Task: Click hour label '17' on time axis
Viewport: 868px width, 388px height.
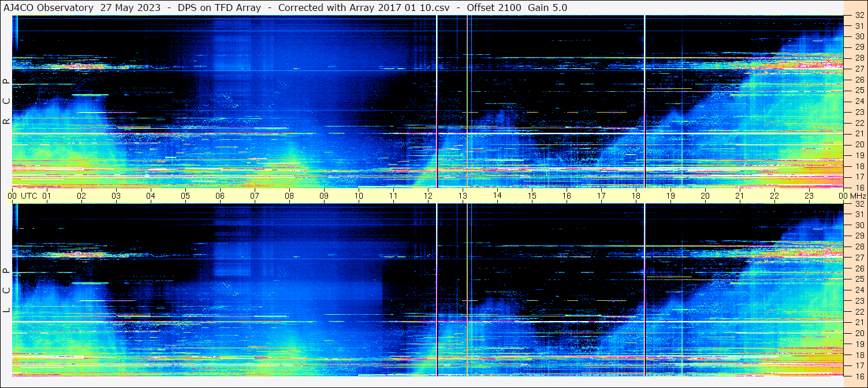Action: click(601, 196)
